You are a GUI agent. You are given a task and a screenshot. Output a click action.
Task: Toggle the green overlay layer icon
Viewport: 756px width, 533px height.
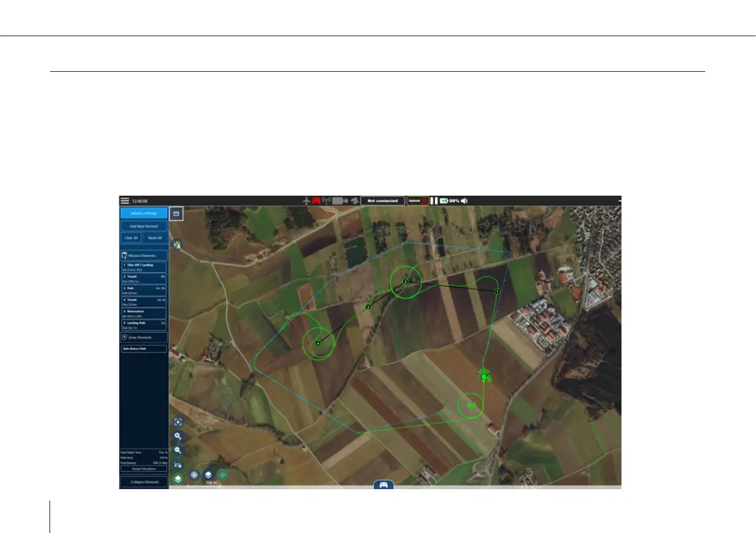[223, 475]
